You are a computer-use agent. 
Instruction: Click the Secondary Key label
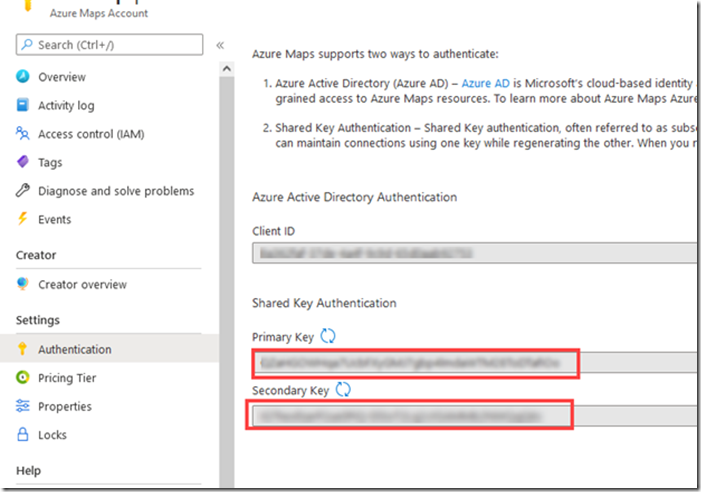pyautogui.click(x=291, y=390)
